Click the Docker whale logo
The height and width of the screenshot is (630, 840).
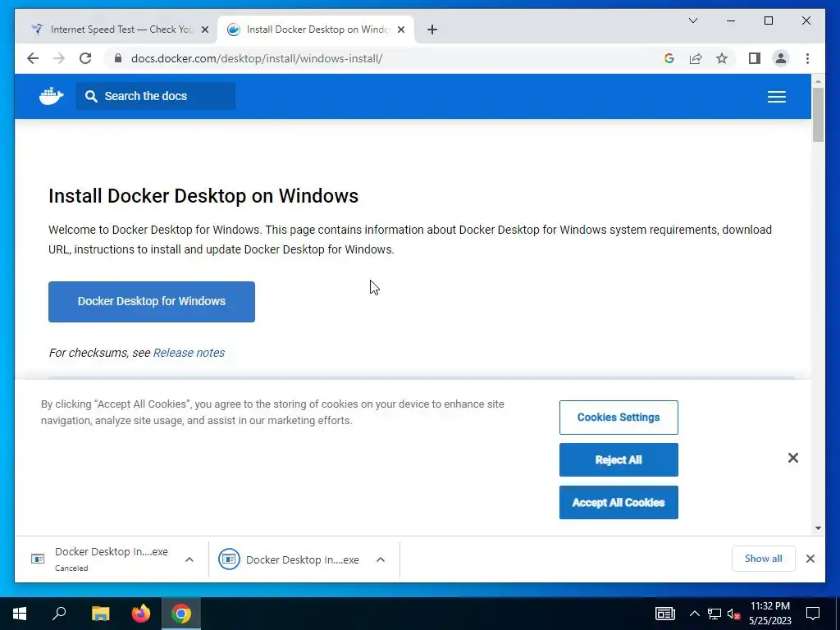(x=52, y=96)
